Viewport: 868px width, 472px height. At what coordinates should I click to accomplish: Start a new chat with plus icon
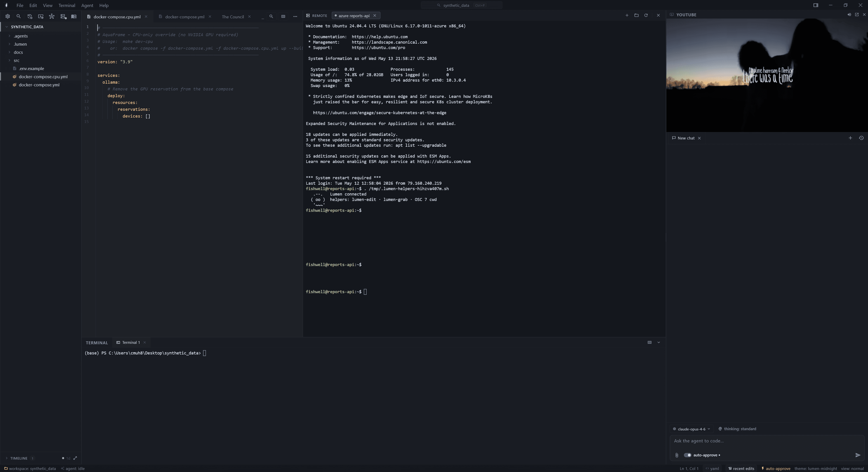(850, 138)
